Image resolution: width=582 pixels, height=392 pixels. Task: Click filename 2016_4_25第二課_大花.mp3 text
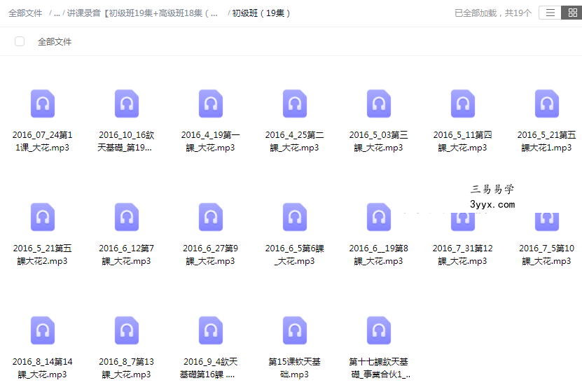[294, 141]
